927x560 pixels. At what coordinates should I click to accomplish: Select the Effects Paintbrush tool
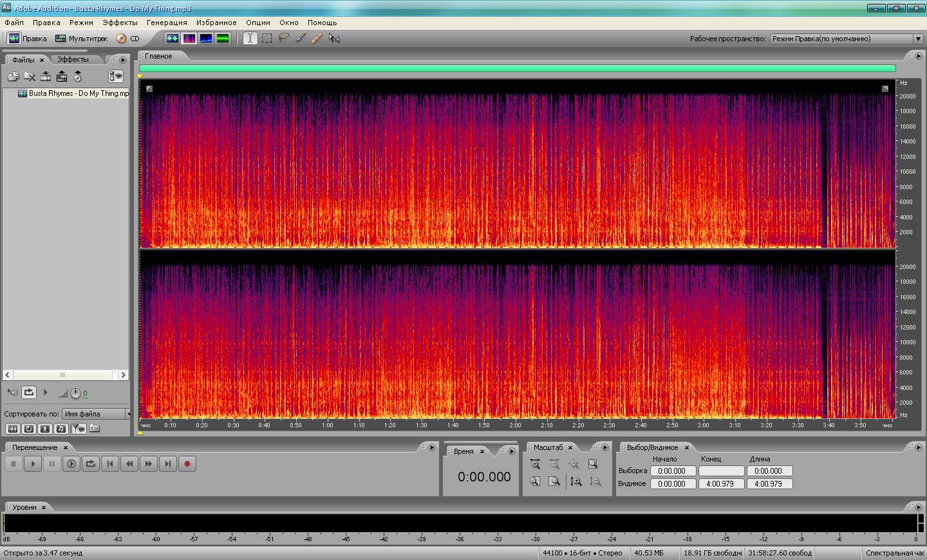[300, 39]
